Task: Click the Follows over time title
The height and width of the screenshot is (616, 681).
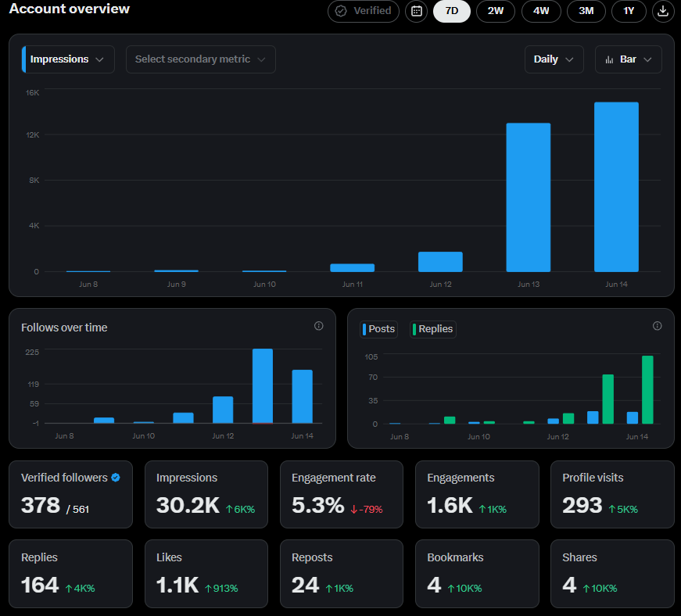Action: (64, 328)
